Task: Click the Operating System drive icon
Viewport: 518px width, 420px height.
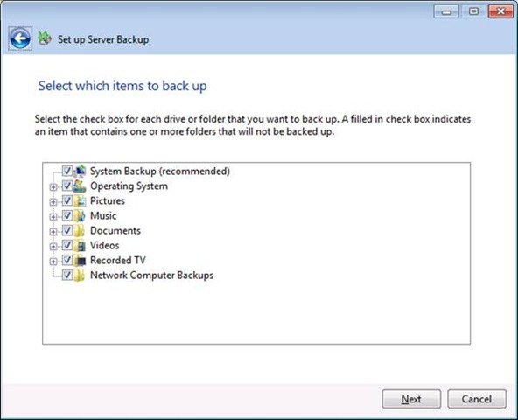Action: click(80, 185)
